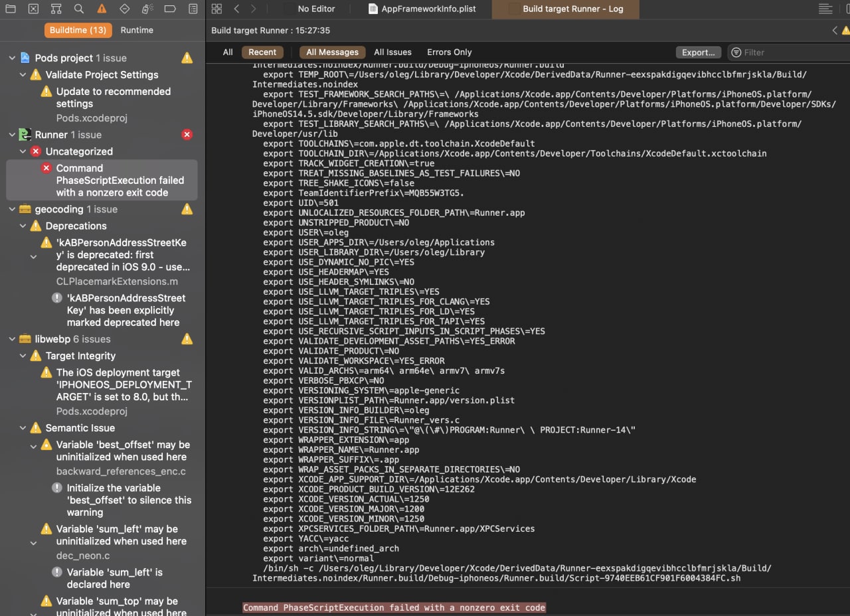This screenshot has width=850, height=616.
Task: Switch to the No Editor tab
Action: click(316, 9)
